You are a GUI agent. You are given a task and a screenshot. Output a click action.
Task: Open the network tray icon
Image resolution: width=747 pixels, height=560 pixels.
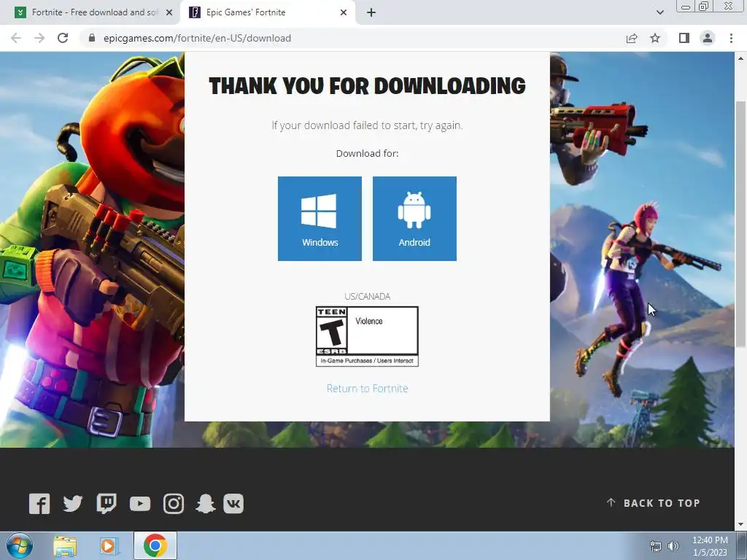[x=656, y=546]
